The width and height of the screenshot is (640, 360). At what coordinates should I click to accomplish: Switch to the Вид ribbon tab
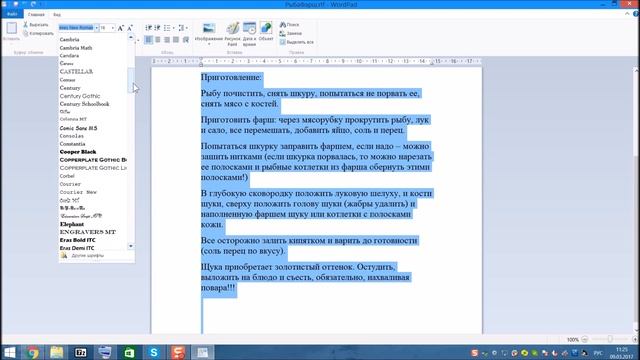pos(57,14)
